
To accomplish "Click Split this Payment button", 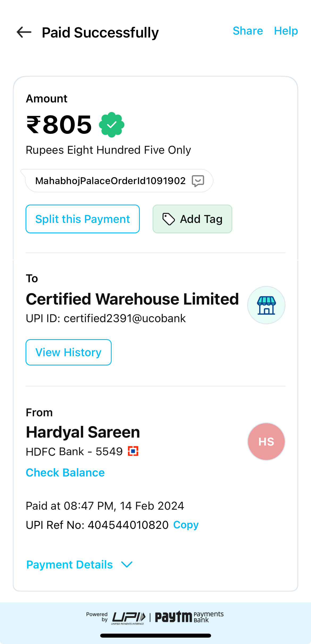I will click(x=83, y=219).
